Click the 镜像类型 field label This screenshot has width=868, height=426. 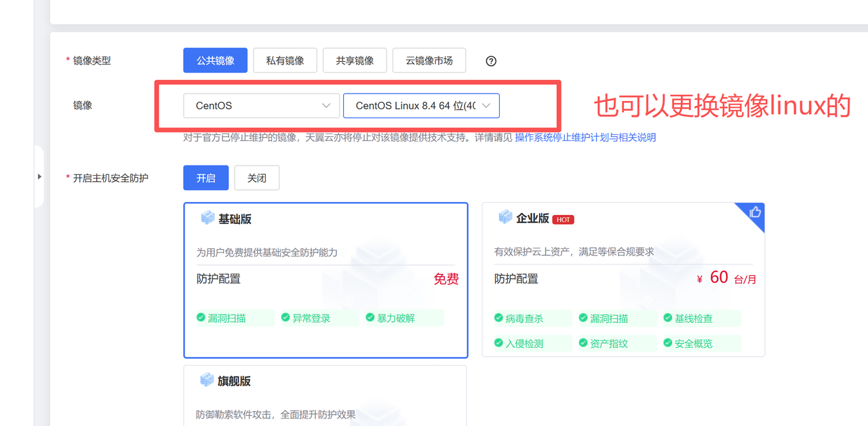[x=92, y=60]
